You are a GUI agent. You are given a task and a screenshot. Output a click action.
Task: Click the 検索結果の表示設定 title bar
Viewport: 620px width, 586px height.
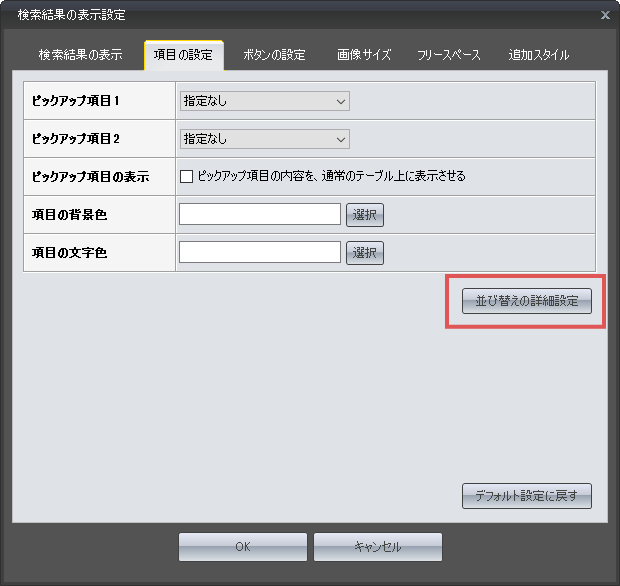click(300, 15)
